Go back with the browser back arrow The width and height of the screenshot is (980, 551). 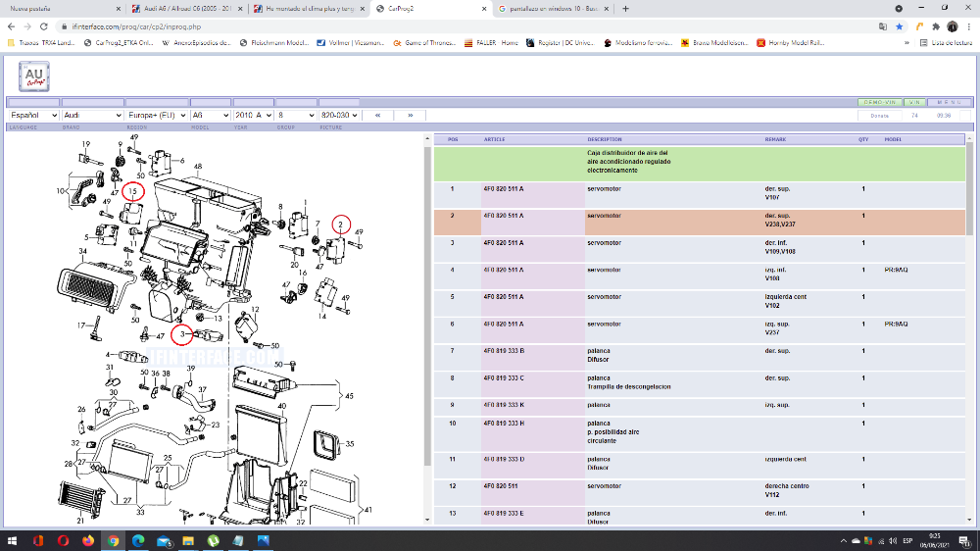tap(11, 26)
